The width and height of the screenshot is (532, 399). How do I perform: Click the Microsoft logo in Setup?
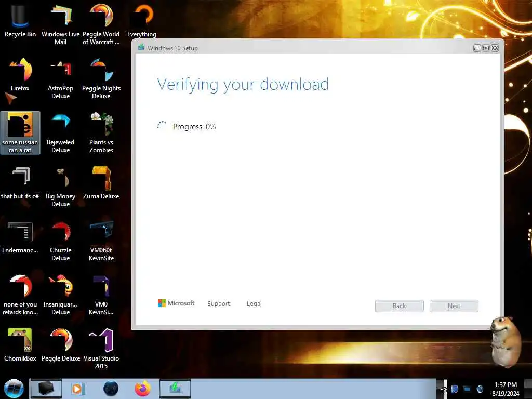(x=176, y=303)
